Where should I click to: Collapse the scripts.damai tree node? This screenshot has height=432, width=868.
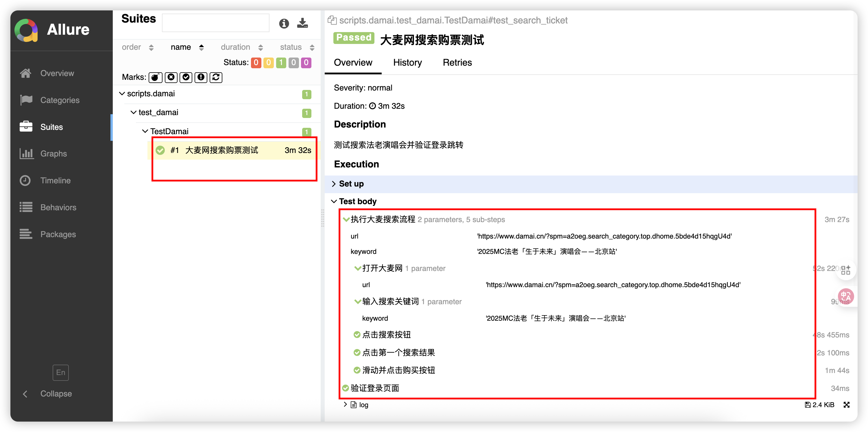(122, 94)
